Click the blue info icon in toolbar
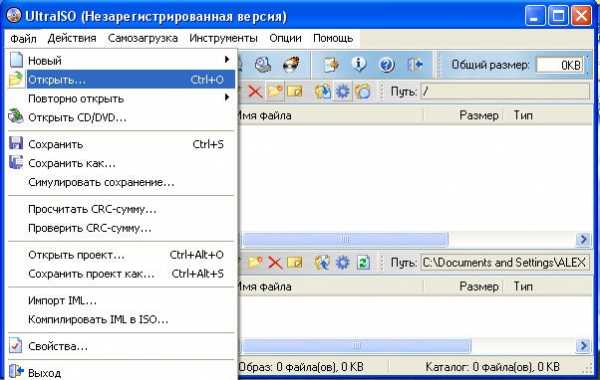This screenshot has width=600, height=380. click(x=359, y=65)
